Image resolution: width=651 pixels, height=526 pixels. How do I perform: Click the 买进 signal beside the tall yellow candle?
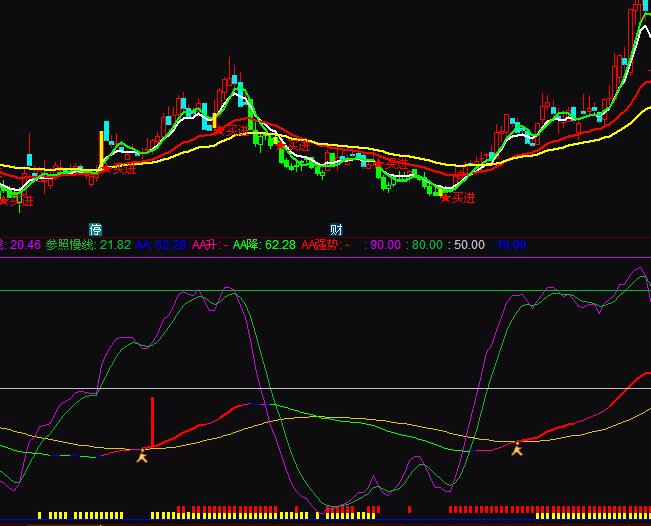(117, 169)
